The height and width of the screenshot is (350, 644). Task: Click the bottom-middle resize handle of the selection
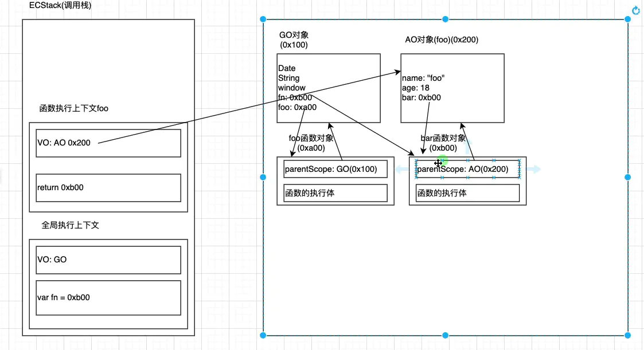pyautogui.click(x=446, y=335)
